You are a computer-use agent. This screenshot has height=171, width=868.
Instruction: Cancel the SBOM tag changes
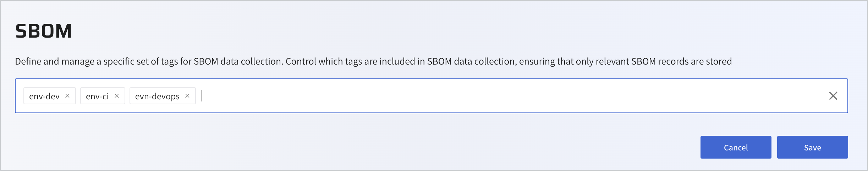pyautogui.click(x=736, y=147)
